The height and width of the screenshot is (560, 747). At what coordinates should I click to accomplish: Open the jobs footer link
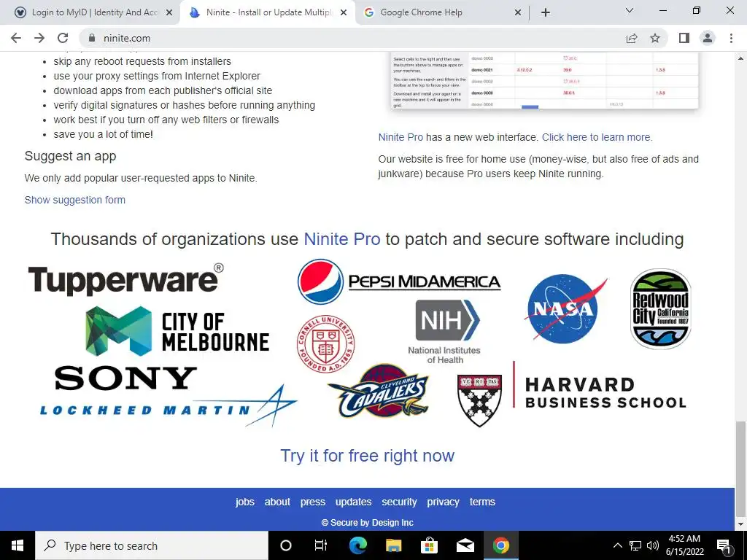tap(245, 502)
